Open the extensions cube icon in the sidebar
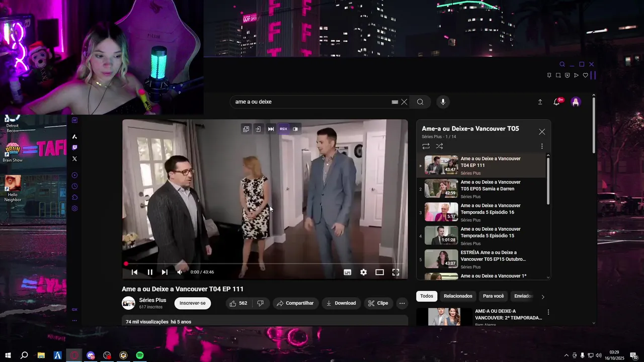Image resolution: width=644 pixels, height=362 pixels. pyautogui.click(x=74, y=197)
